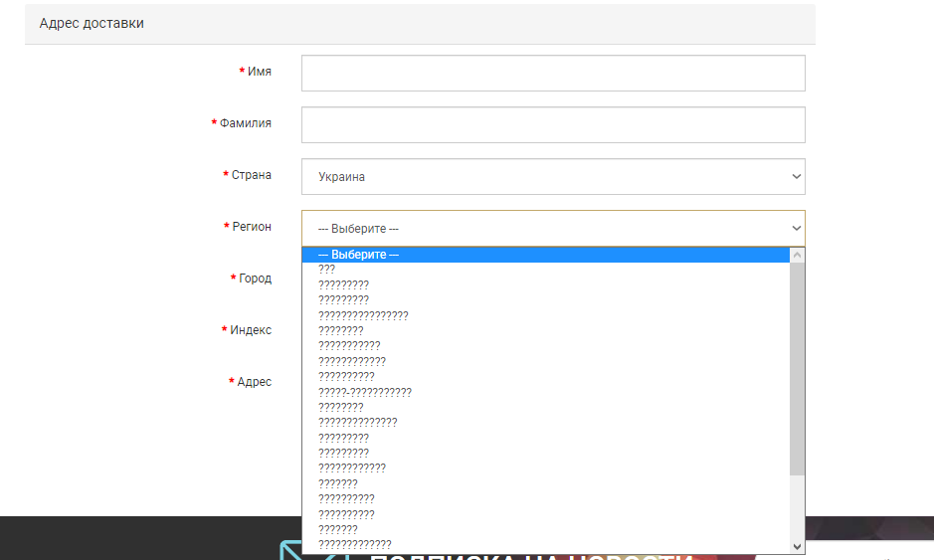Click the Индекс field label
This screenshot has width=934, height=560.
[251, 330]
